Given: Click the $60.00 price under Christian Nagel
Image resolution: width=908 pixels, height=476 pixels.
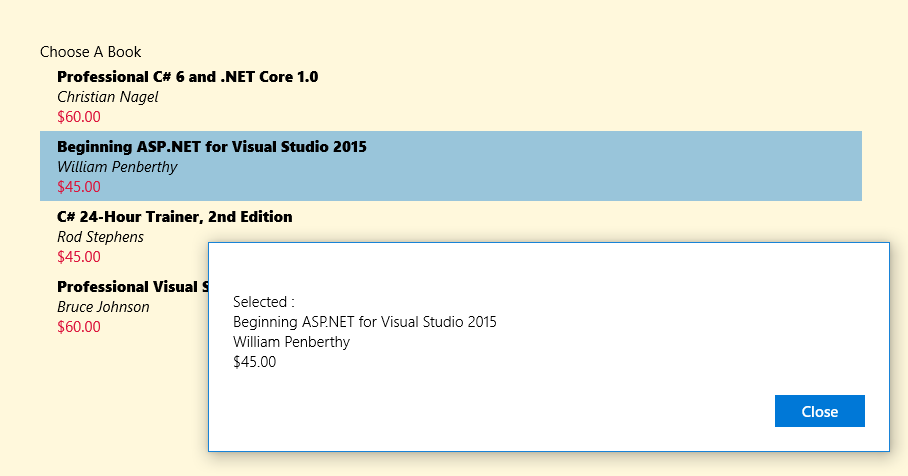Looking at the screenshot, I should (x=79, y=117).
